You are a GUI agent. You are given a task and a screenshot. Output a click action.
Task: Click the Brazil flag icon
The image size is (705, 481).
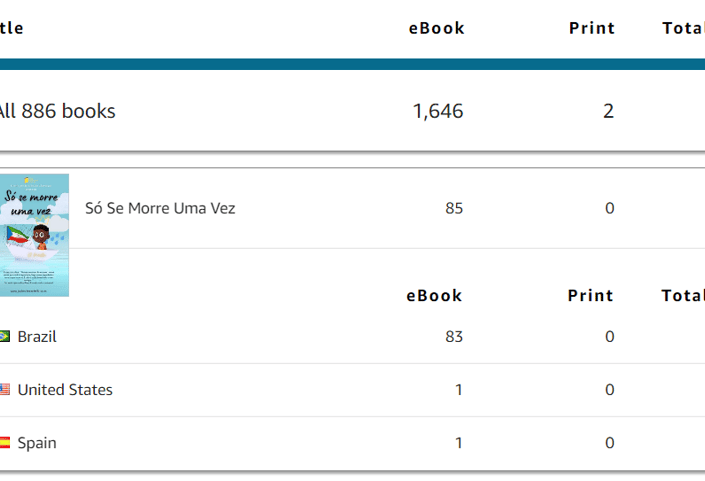[4, 336]
